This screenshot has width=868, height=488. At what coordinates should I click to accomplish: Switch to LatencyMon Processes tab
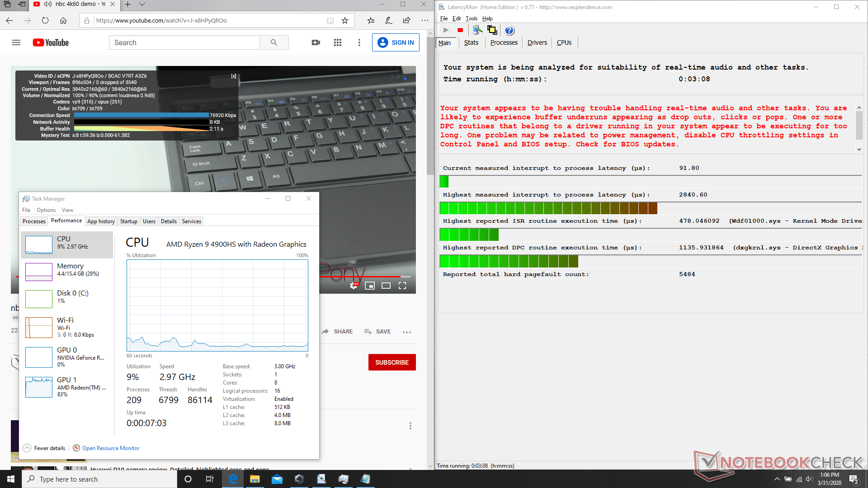(504, 42)
